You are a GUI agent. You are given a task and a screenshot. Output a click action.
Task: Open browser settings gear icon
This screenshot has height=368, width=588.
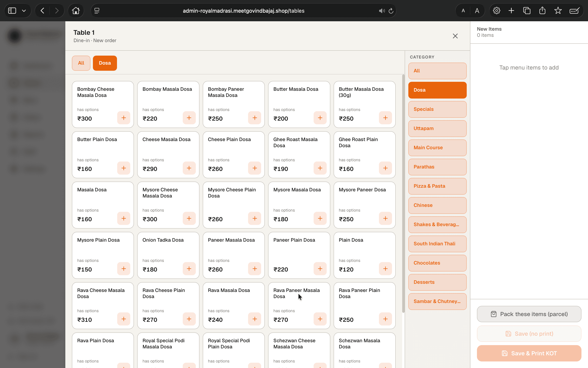click(x=496, y=11)
